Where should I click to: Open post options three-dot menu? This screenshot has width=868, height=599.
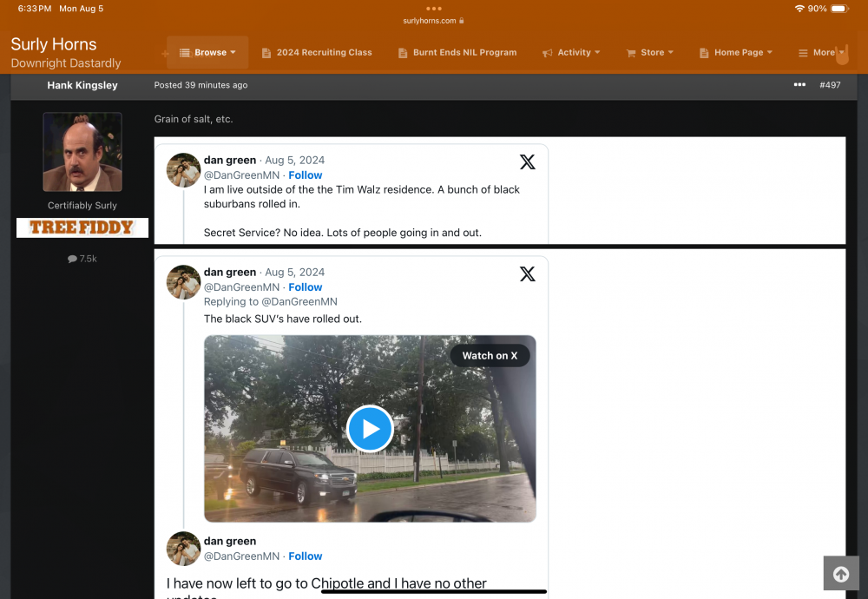pos(799,85)
